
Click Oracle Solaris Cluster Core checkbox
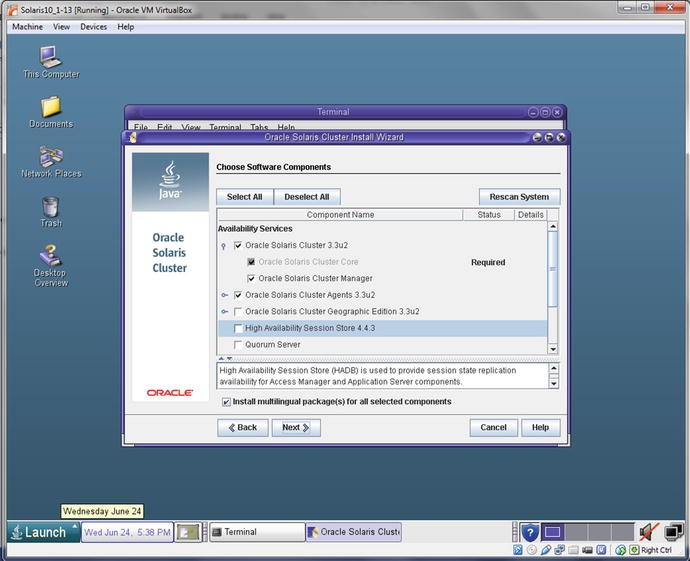251,262
